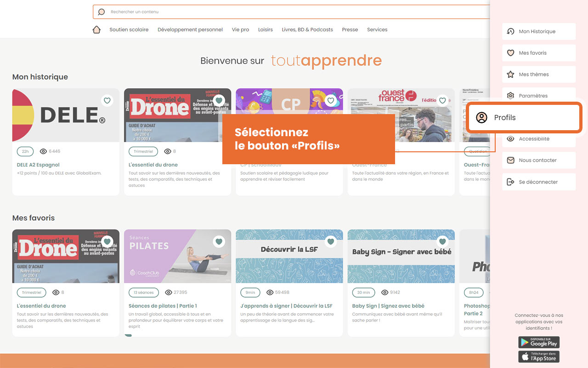Open Accessibilité from the sidebar
Screen dimensions: 588x368
pyautogui.click(x=510, y=138)
